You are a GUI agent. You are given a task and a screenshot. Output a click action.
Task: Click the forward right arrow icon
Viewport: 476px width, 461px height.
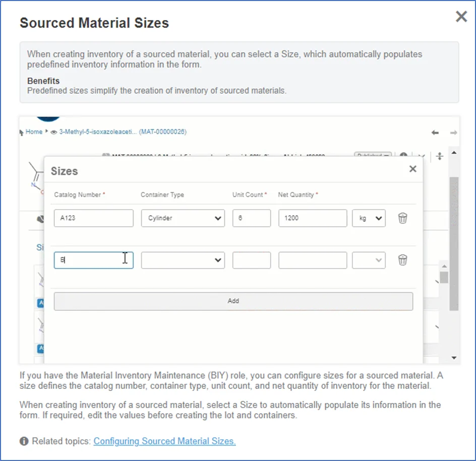coord(453,133)
